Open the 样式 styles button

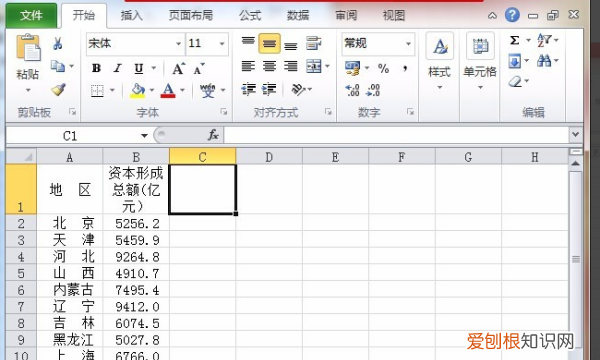tap(439, 61)
